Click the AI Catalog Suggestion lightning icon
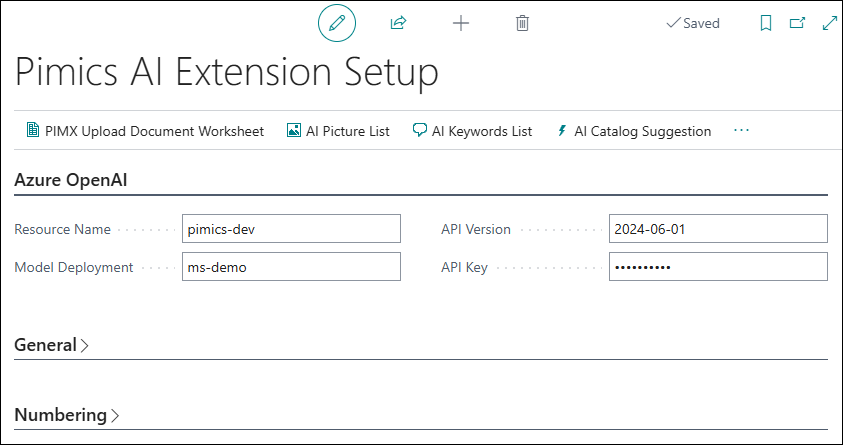The width and height of the screenshot is (843, 445). (x=562, y=130)
